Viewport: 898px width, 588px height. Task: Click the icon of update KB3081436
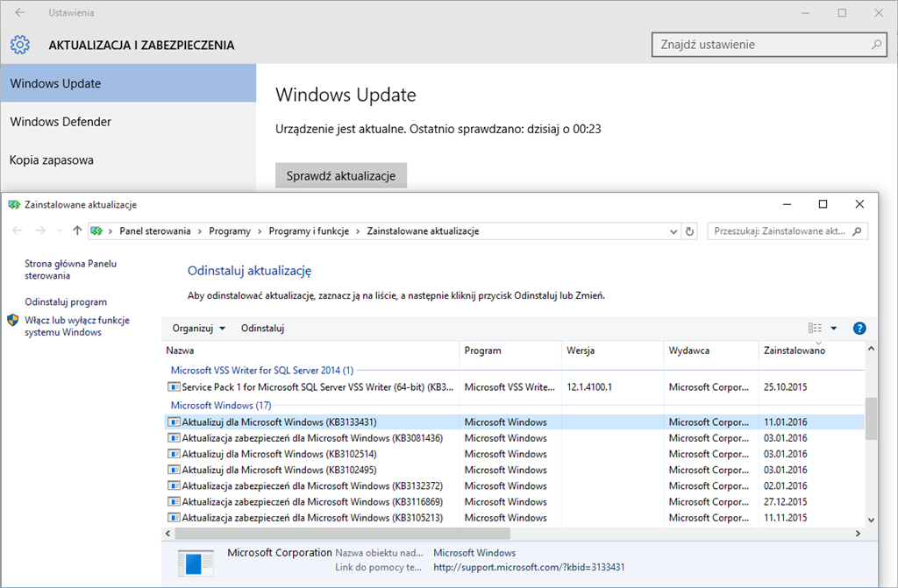174,438
